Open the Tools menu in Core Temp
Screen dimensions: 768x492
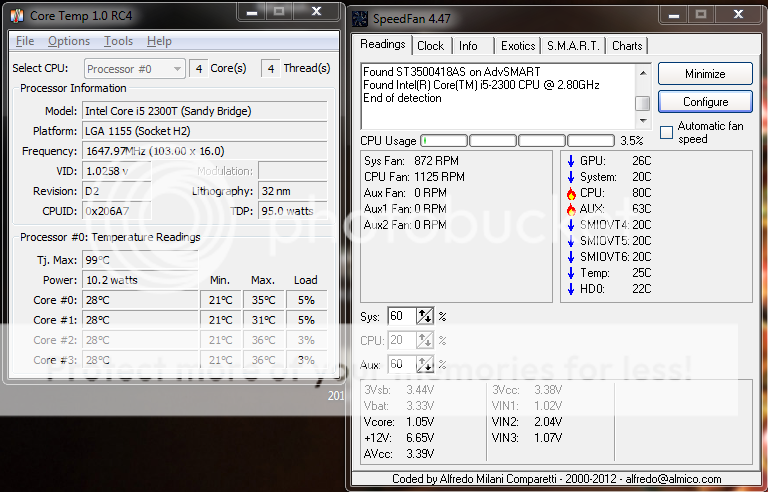[118, 41]
